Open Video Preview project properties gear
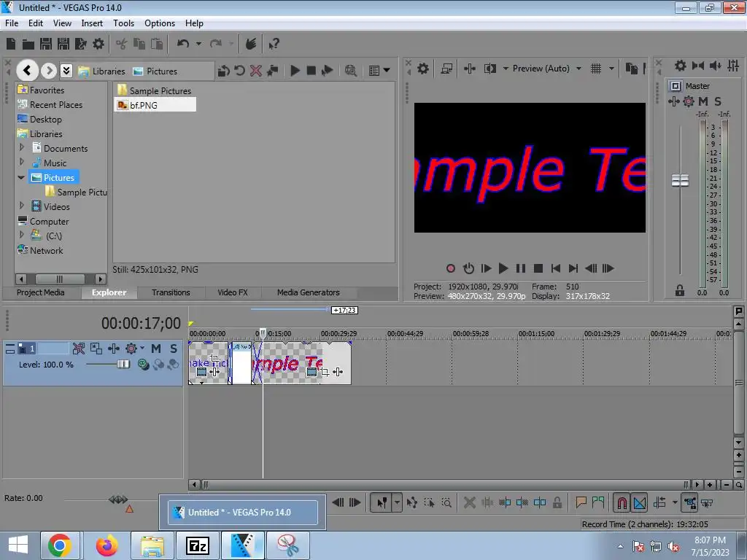This screenshot has height=560, width=747. point(422,68)
